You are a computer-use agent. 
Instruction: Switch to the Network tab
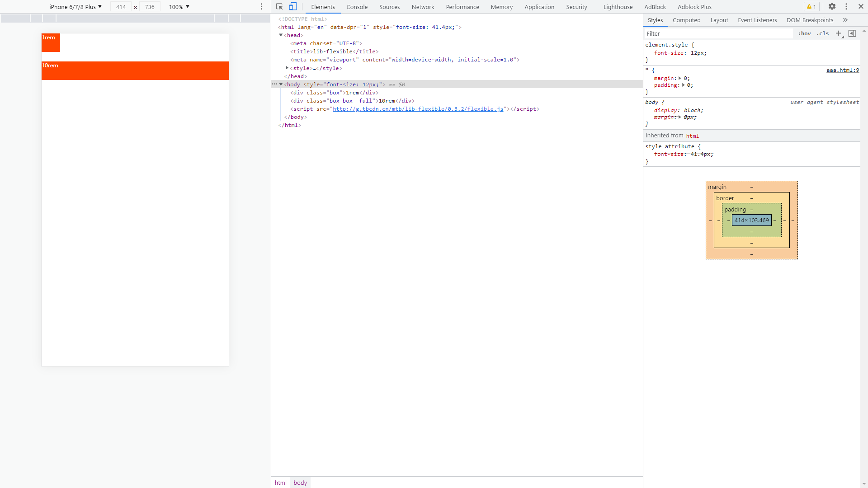click(x=423, y=7)
